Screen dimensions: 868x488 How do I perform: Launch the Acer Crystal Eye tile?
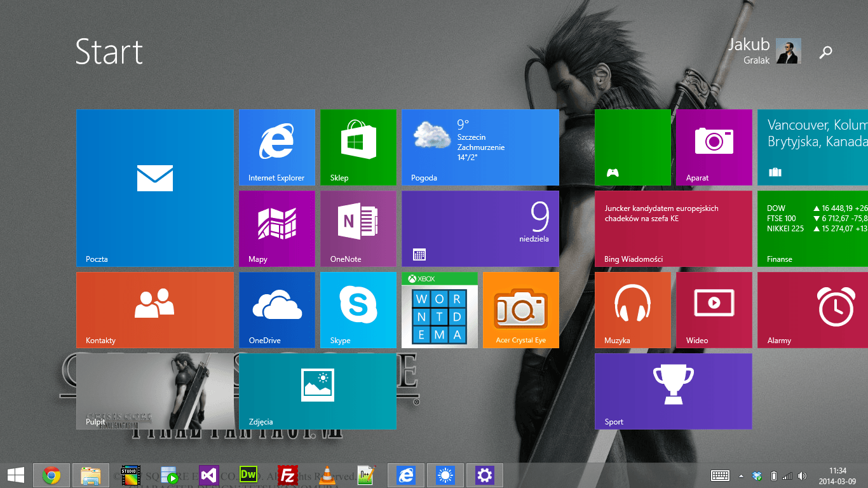(521, 310)
